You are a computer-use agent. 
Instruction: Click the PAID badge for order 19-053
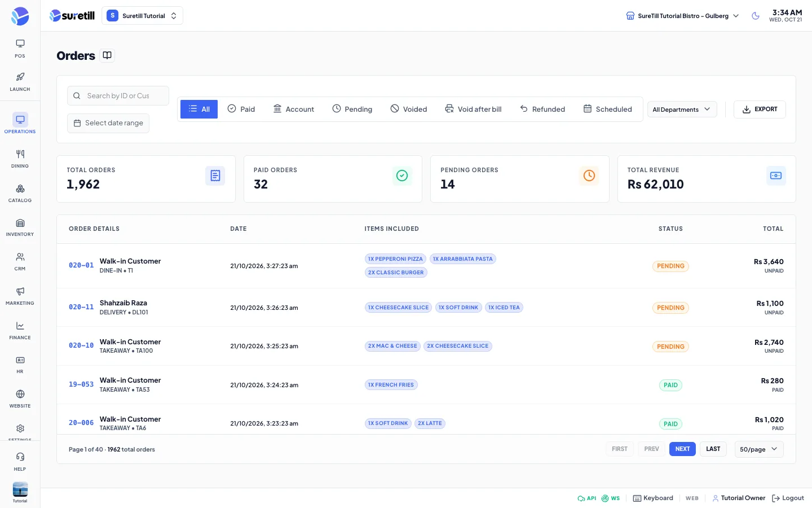pyautogui.click(x=670, y=386)
